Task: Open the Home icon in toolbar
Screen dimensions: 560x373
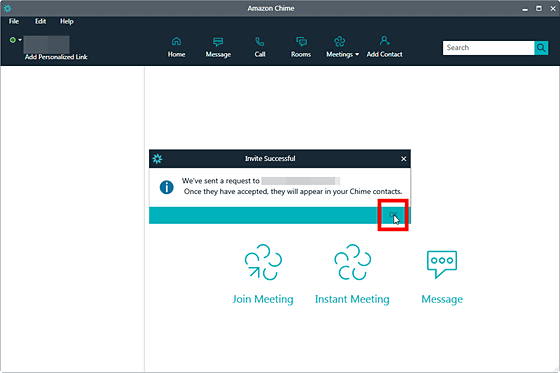Action: click(x=176, y=41)
